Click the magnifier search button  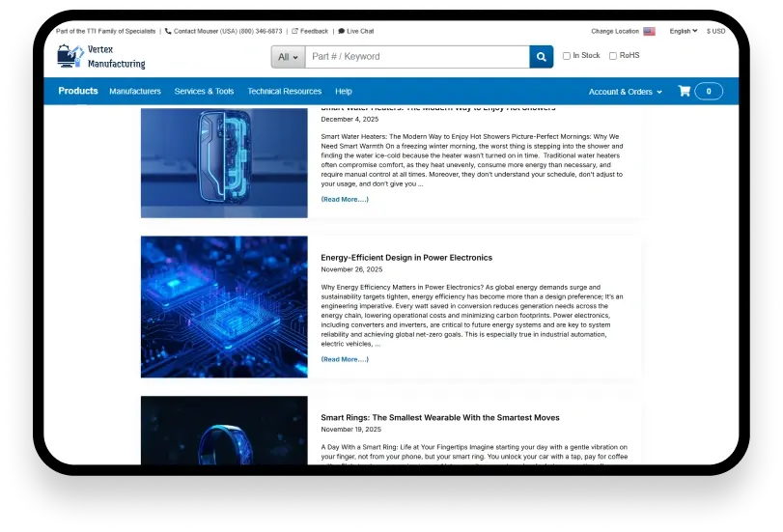542,57
